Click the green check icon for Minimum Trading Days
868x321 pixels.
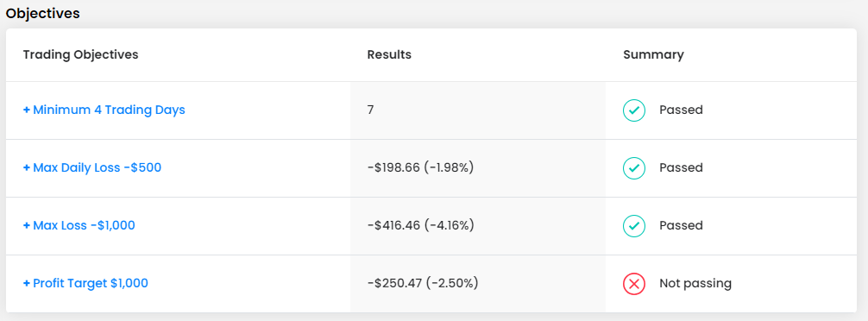click(634, 110)
